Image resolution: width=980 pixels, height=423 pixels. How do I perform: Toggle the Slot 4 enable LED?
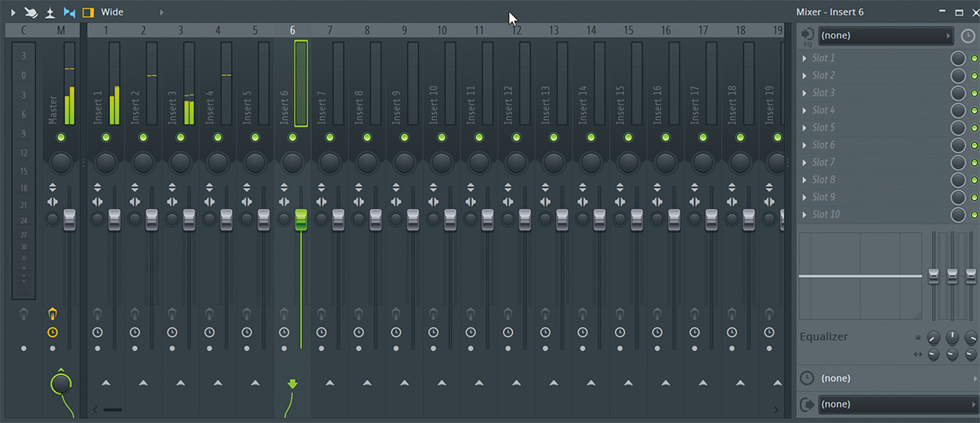coord(974,110)
